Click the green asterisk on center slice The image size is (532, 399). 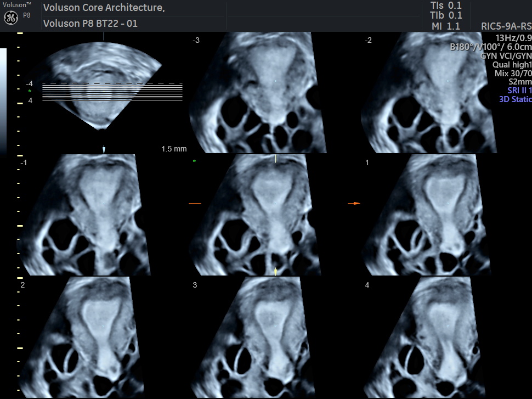point(194,161)
